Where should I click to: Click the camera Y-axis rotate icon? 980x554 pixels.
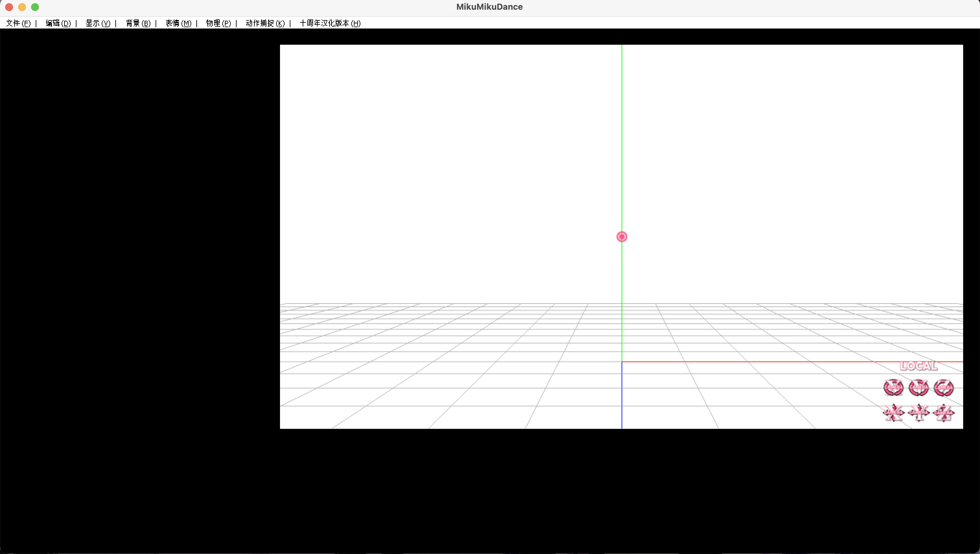point(918,387)
